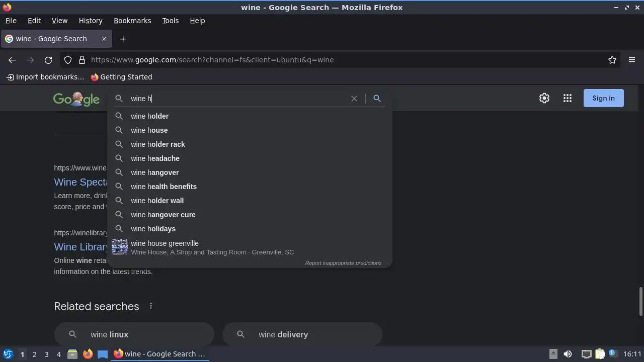Click related search wine delivery
Viewport: 644px width, 362px height.
(x=302, y=334)
